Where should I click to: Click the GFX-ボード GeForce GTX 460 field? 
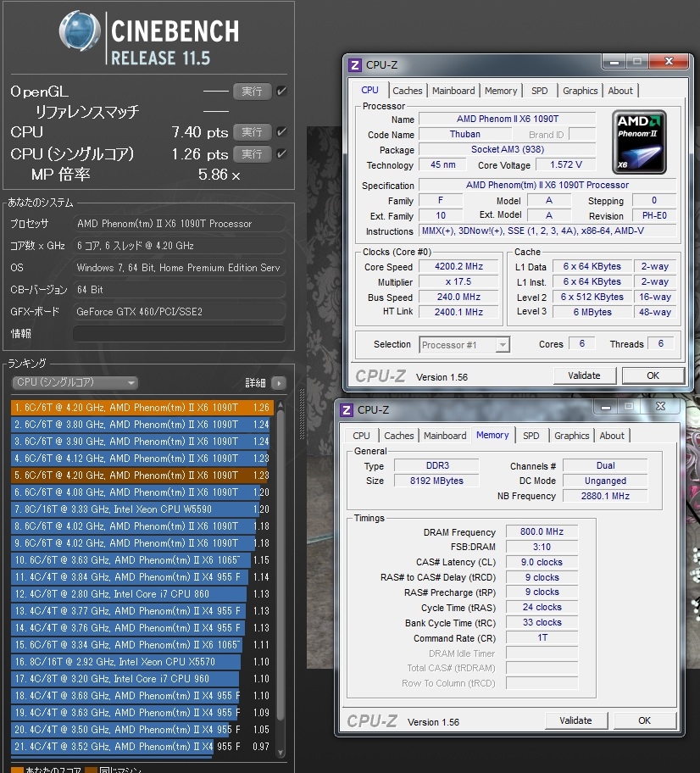click(179, 312)
